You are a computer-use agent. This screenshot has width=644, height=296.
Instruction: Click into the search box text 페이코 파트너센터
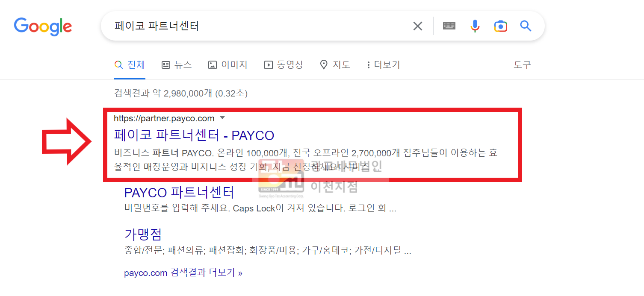[x=157, y=26]
